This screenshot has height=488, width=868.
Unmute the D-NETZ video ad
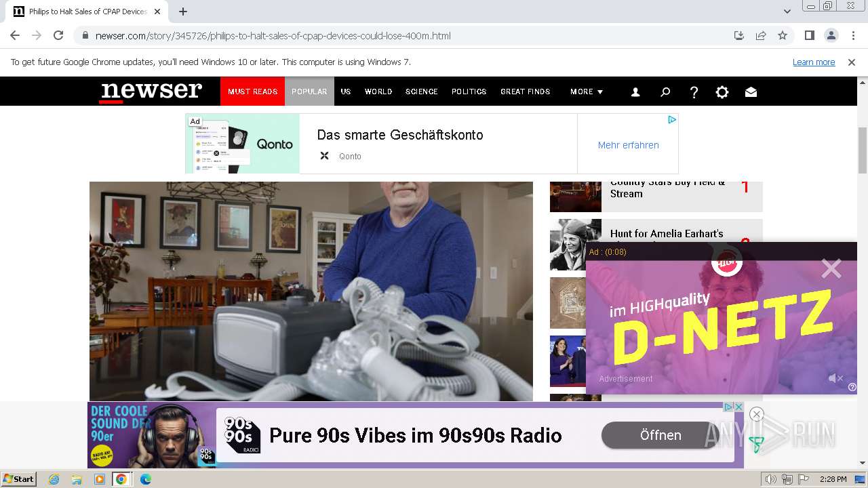click(x=836, y=378)
